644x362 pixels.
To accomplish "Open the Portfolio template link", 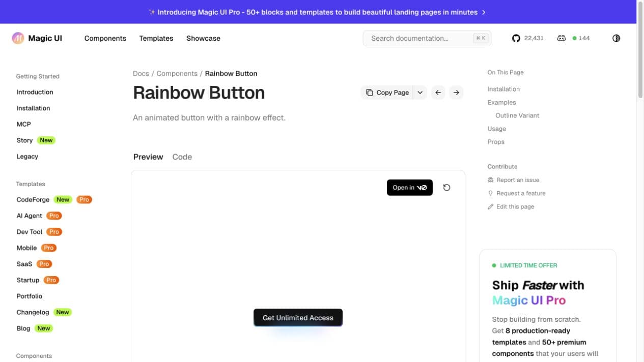I will pos(29,296).
